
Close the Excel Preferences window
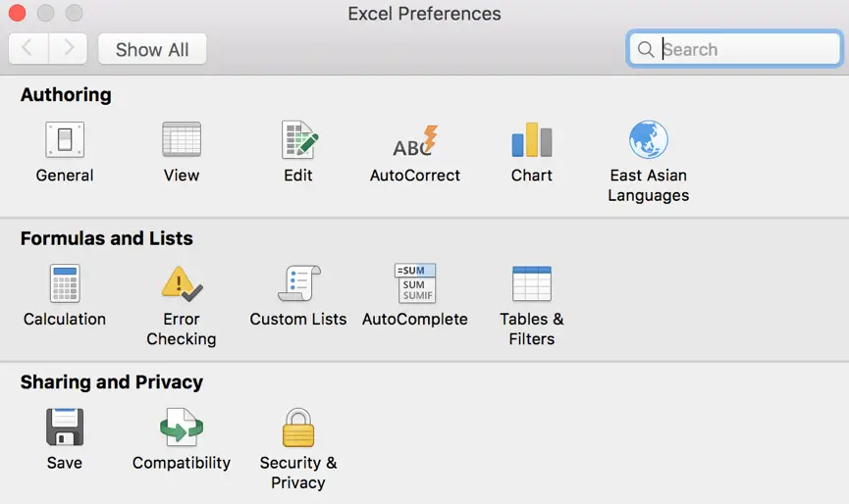point(17,14)
